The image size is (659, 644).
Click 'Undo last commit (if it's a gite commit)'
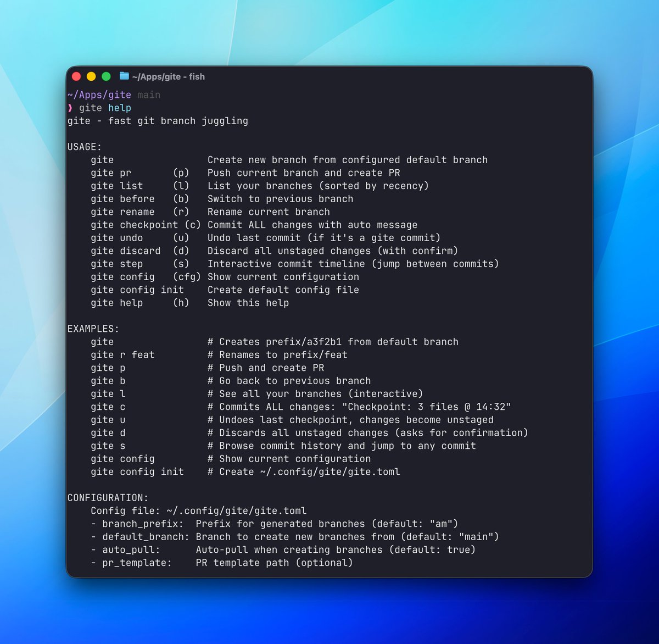(x=324, y=238)
